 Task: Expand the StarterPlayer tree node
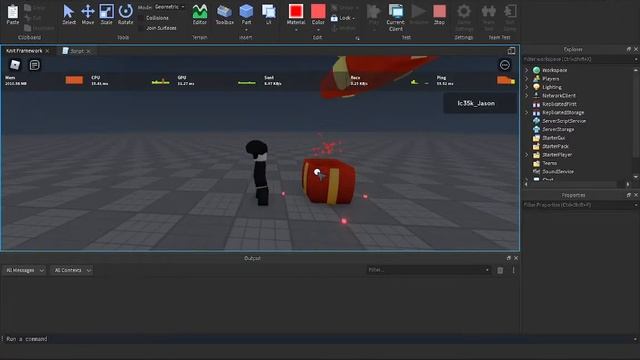[527, 155]
